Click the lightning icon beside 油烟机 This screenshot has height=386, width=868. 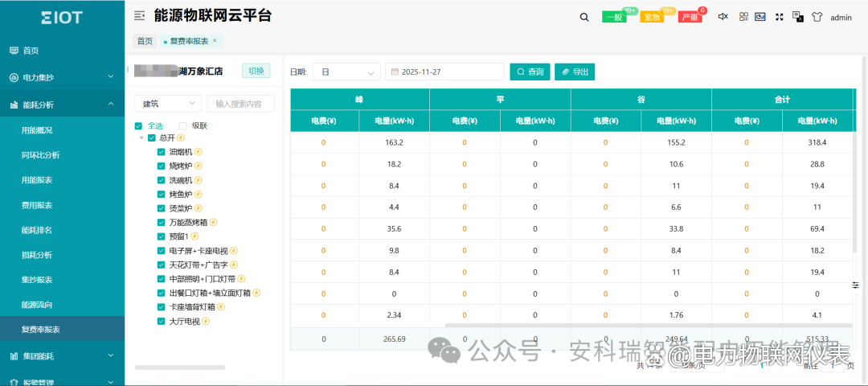(198, 151)
